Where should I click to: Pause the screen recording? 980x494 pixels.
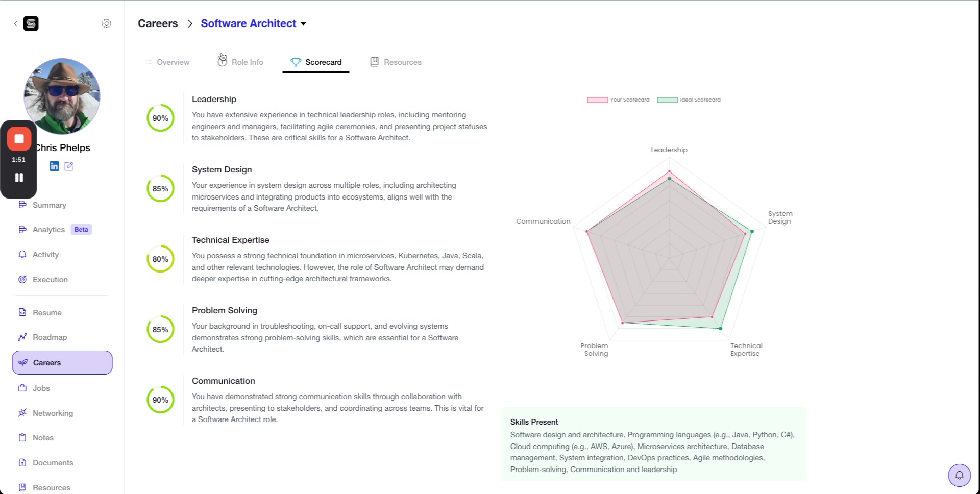pos(19,177)
